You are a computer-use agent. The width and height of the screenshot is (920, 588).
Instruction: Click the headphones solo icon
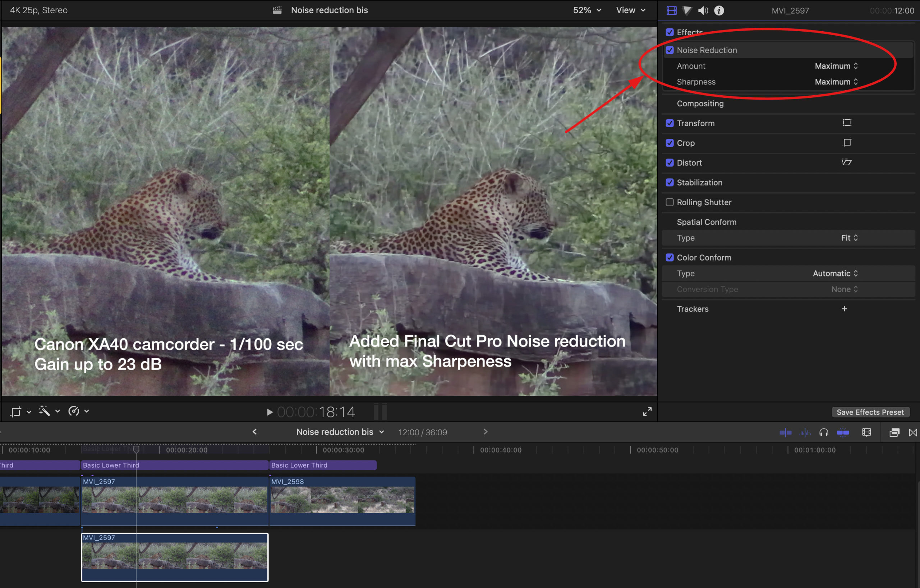click(x=823, y=432)
